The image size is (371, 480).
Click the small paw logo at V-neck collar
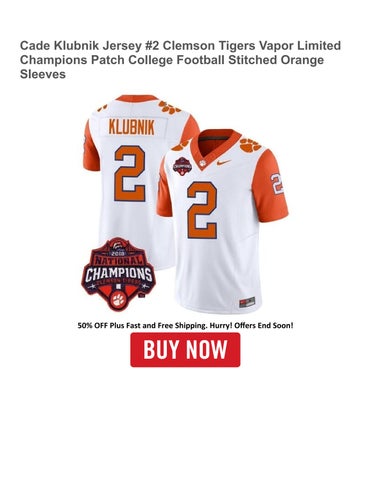pos(201,163)
